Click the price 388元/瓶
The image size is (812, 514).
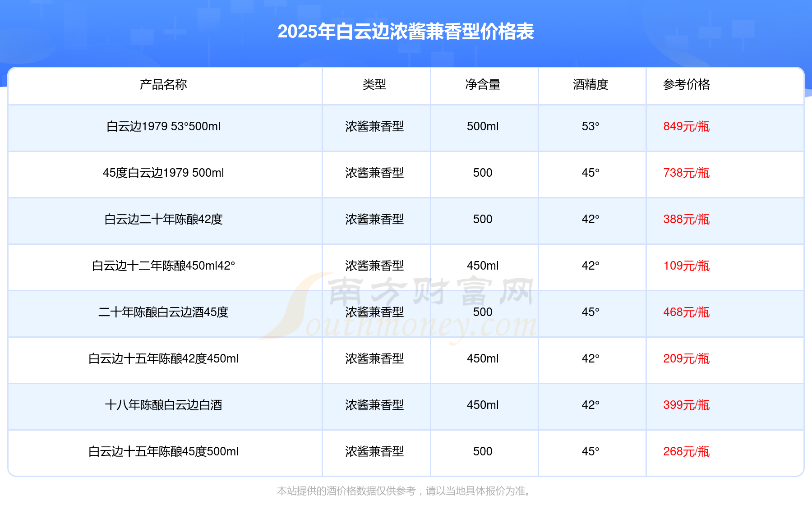(687, 219)
